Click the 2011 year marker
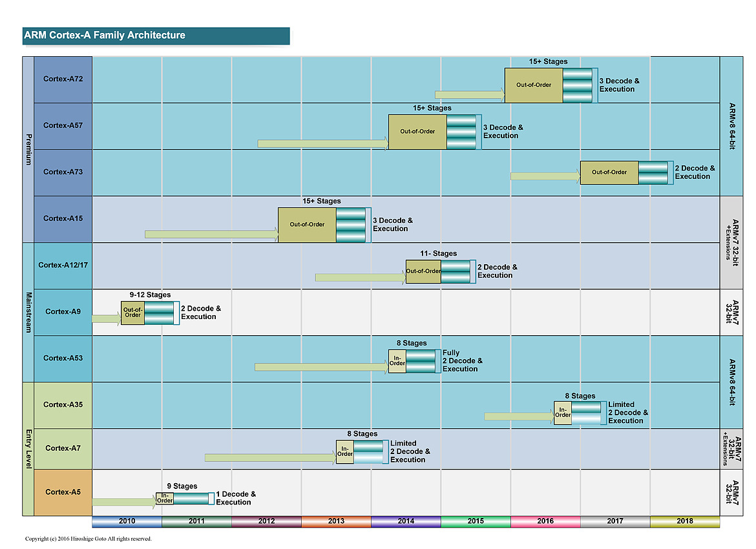The image size is (756, 549). 196,521
